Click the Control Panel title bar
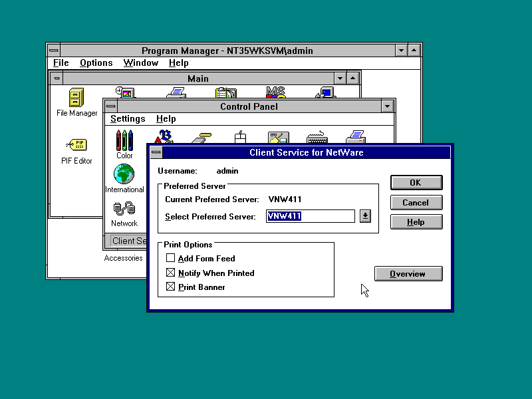The height and width of the screenshot is (399, 532). [249, 106]
